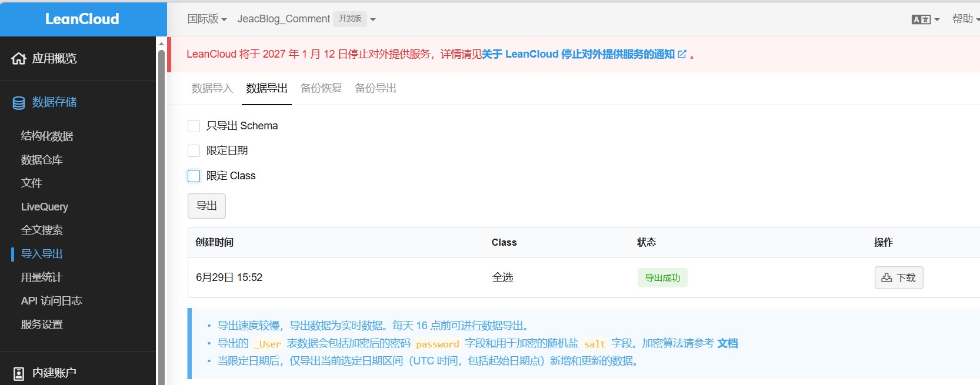Open the LeanCloud 停止对外提供服务的通知 link
The height and width of the screenshot is (385, 980).
(x=578, y=54)
